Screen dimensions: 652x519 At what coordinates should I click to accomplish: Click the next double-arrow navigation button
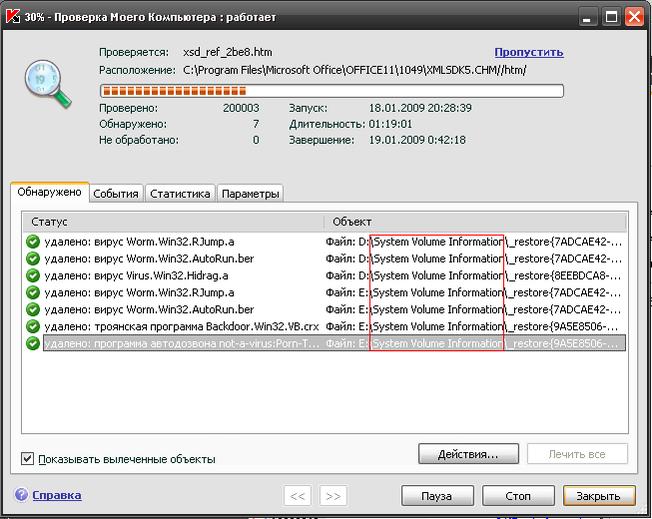(x=333, y=496)
